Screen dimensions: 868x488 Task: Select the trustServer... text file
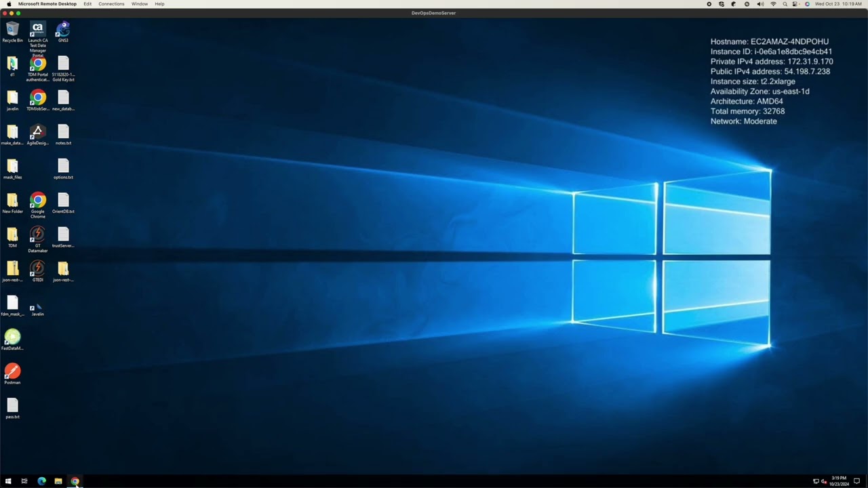[63, 237]
